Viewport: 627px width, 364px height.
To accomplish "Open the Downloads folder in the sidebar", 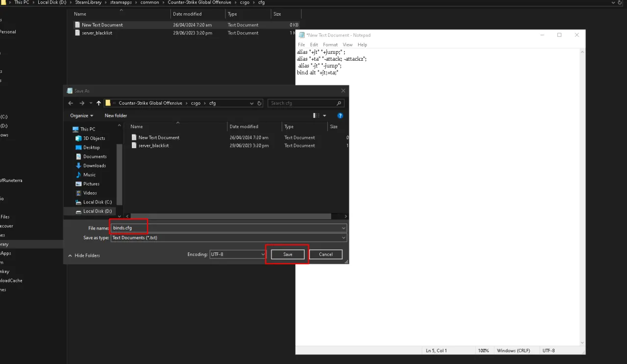I will 94,165.
